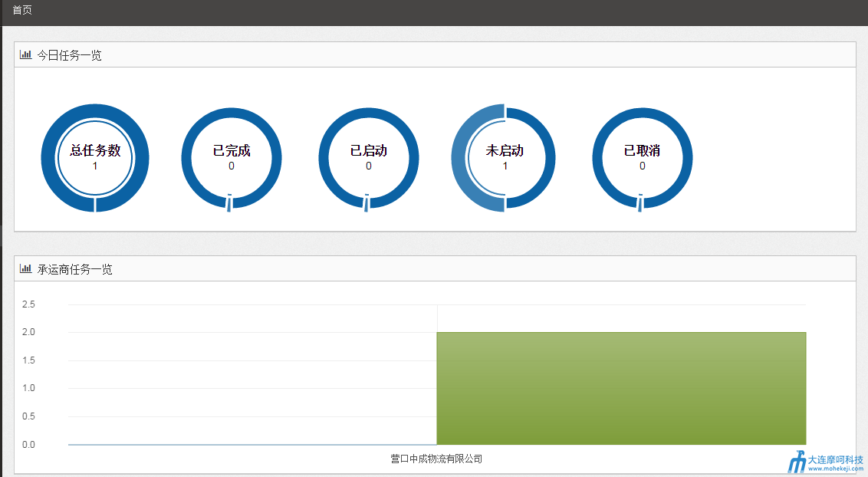
Task: Click the chart icon beside 承运商任务一览
Action: click(x=25, y=269)
